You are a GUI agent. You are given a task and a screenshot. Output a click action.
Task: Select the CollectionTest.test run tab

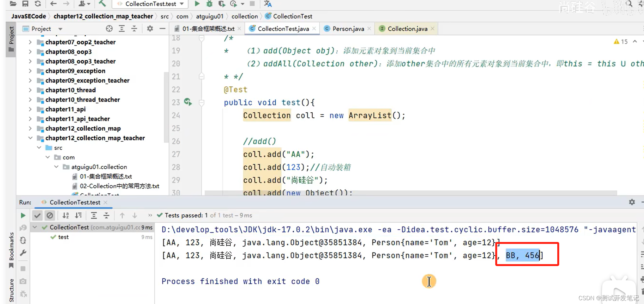75,202
